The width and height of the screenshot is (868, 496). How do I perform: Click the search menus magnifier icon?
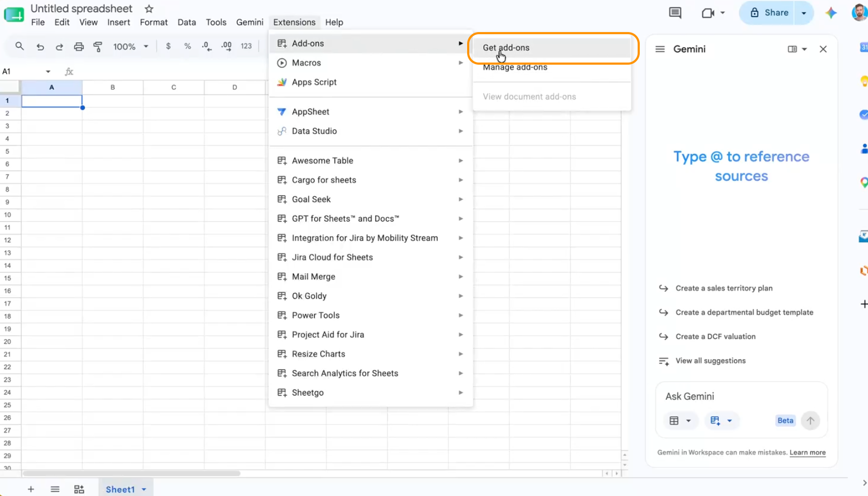20,46
